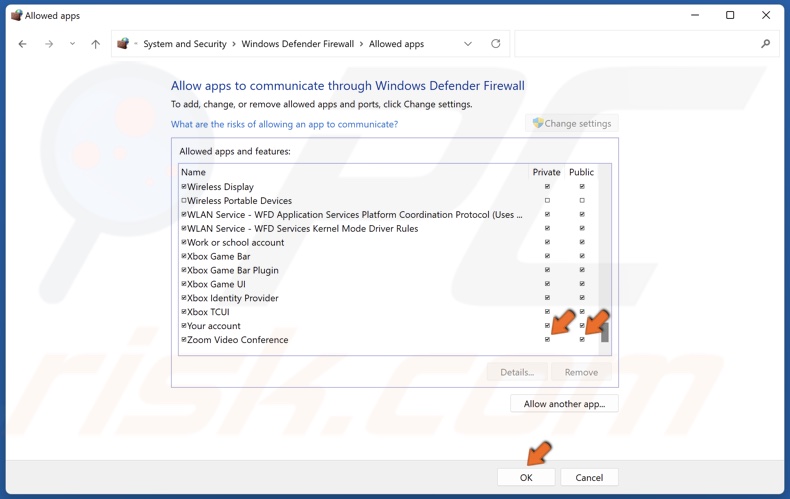
Task: Toggle Private checkbox for Zoom Video Conference
Action: pyautogui.click(x=547, y=340)
